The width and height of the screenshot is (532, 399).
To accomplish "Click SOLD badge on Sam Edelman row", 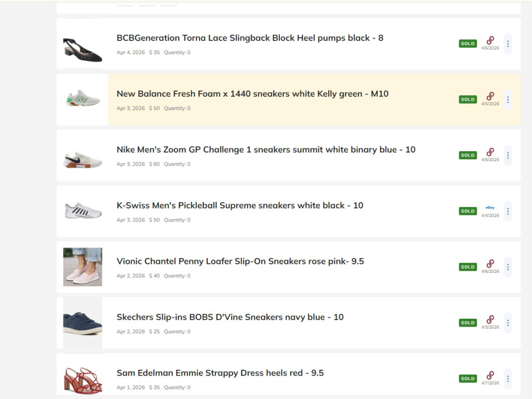I will 468,379.
